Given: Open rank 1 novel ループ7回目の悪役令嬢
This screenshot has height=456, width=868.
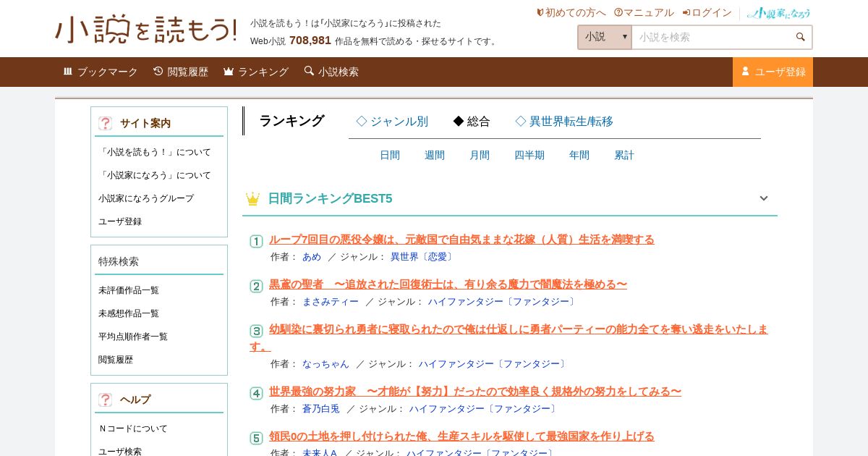Looking at the screenshot, I should pos(461,240).
